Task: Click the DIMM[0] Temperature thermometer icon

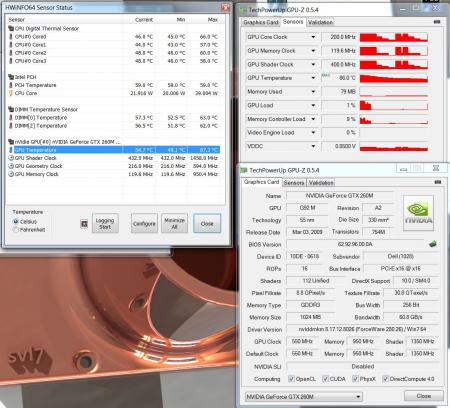Action: pyautogui.click(x=11, y=118)
